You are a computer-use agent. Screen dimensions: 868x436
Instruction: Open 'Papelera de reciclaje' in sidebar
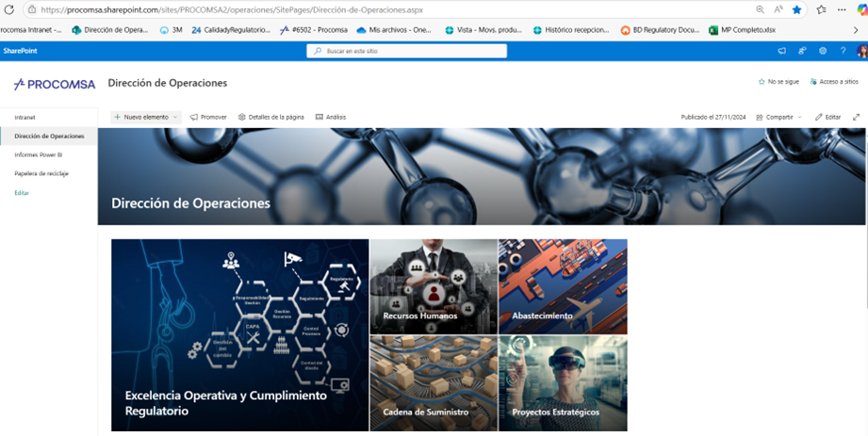click(x=41, y=173)
